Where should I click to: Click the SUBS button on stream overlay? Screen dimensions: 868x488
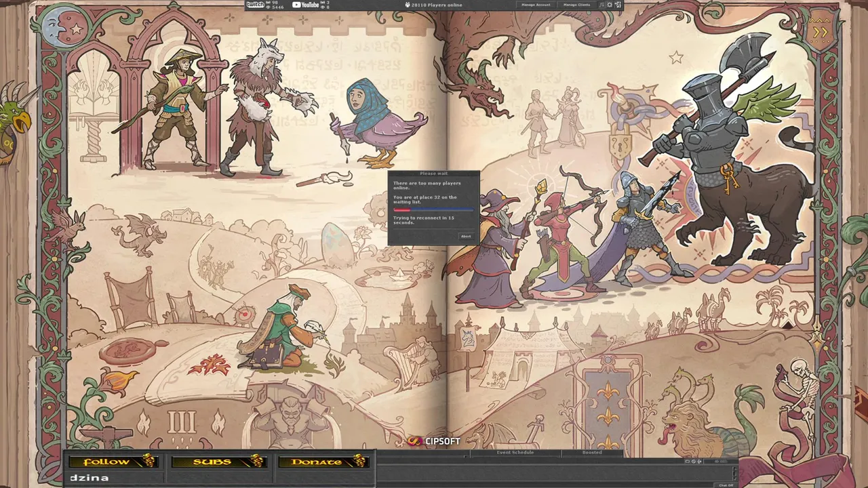click(x=218, y=462)
